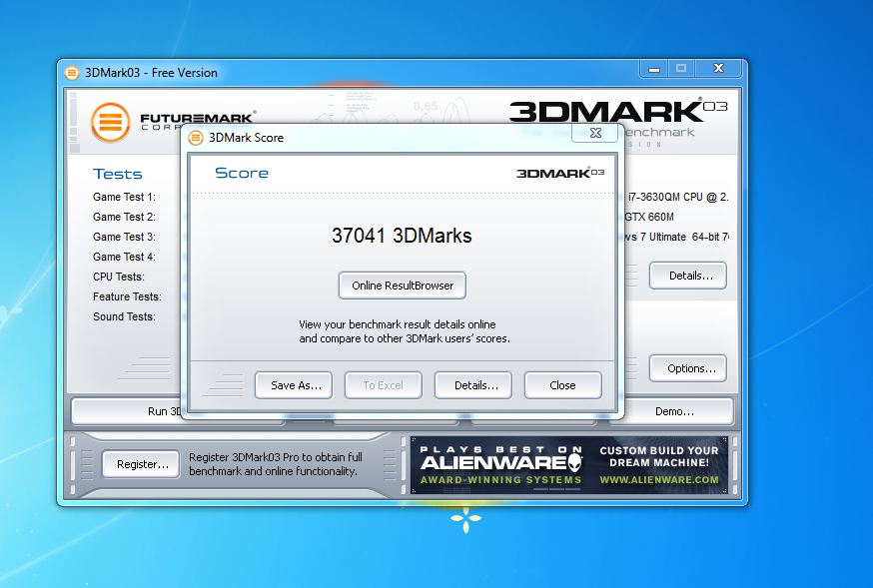Click the i7-3630QM CPU text
Viewport: 873px width, 588px height.
678,197
